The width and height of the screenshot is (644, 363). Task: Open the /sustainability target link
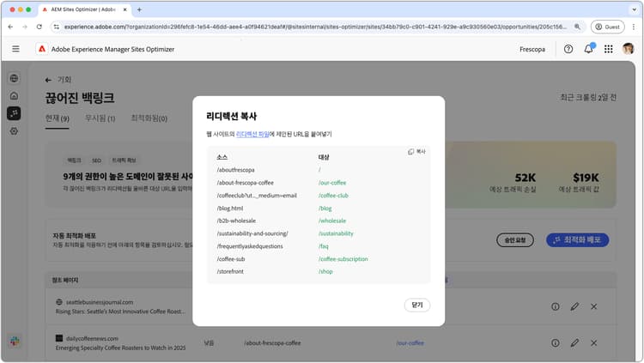(x=336, y=233)
